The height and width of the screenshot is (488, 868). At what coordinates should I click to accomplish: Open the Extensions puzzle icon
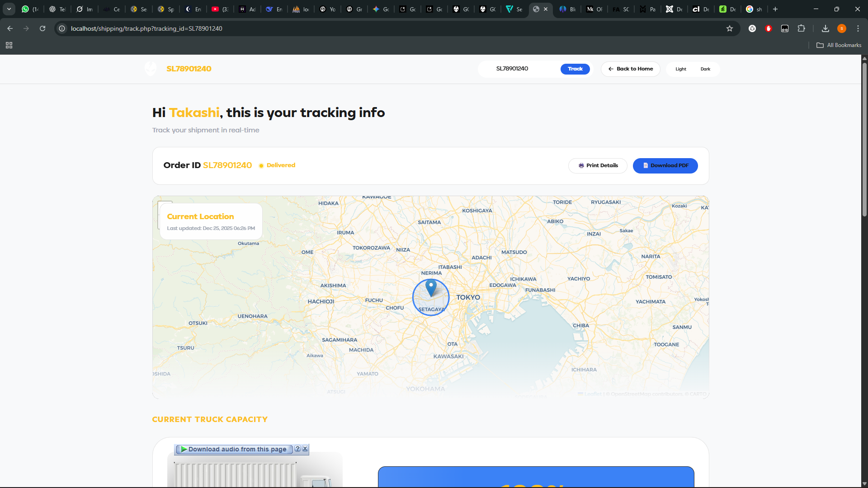point(801,28)
